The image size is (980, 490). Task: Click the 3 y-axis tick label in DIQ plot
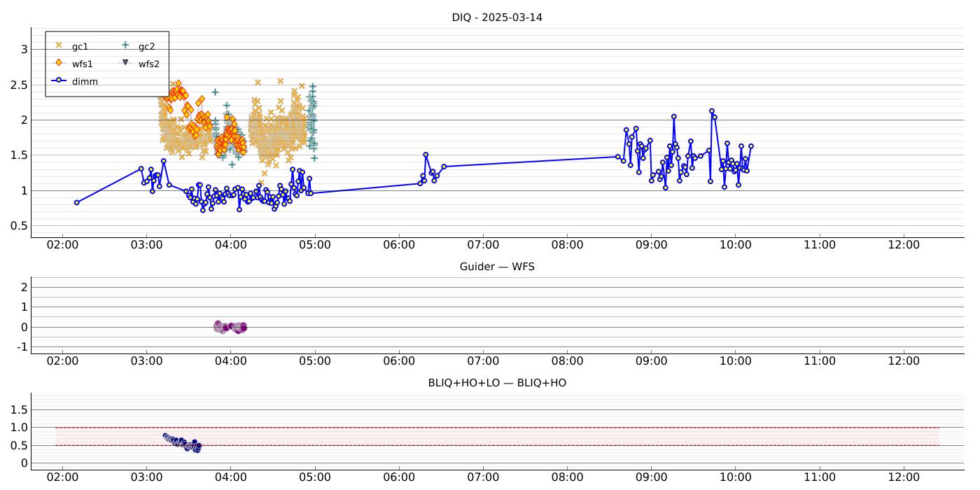(x=24, y=50)
